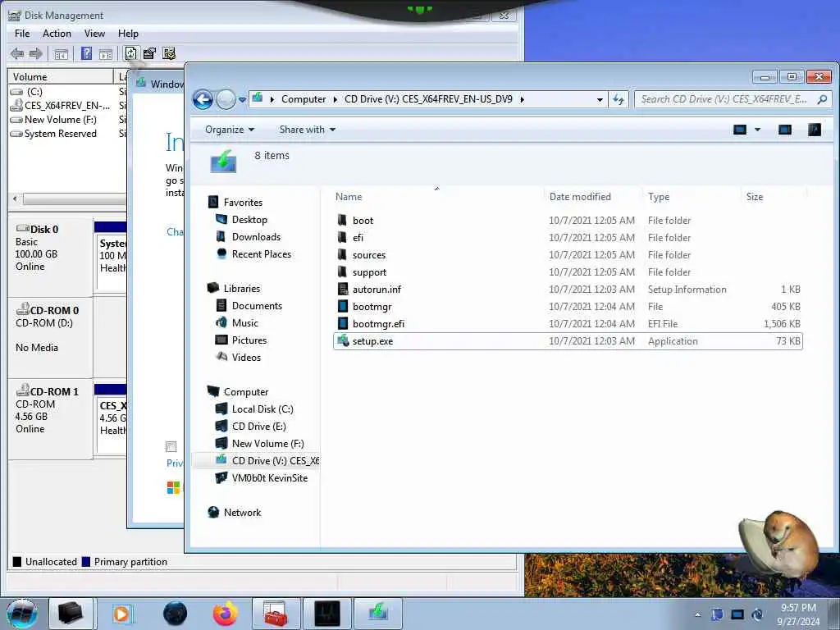Click the Explorer Forward navigation button
Viewport: 840px width, 630px height.
pyautogui.click(x=226, y=99)
